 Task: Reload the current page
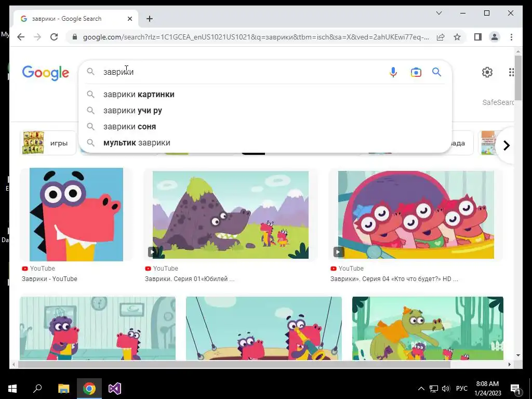coord(54,37)
